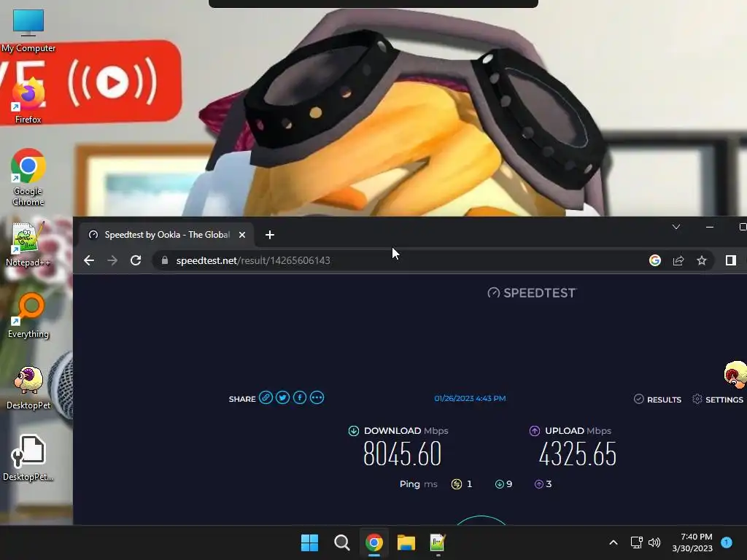Share result on Twitter
The image size is (747, 560).
[282, 397]
